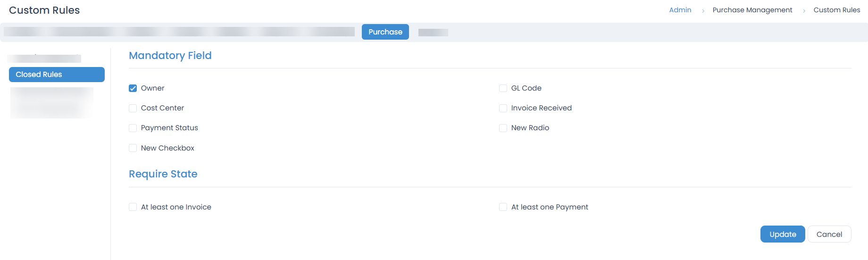Screen dimensions: 868x260
Task: Click the Mandatory Field section heading
Action: click(x=170, y=56)
